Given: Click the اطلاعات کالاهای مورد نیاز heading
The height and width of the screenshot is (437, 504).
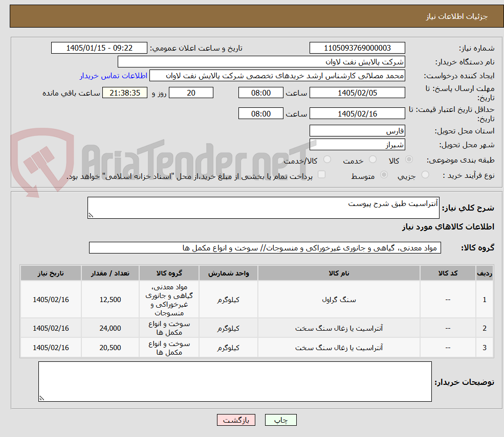Looking at the screenshot, I should point(448,227).
